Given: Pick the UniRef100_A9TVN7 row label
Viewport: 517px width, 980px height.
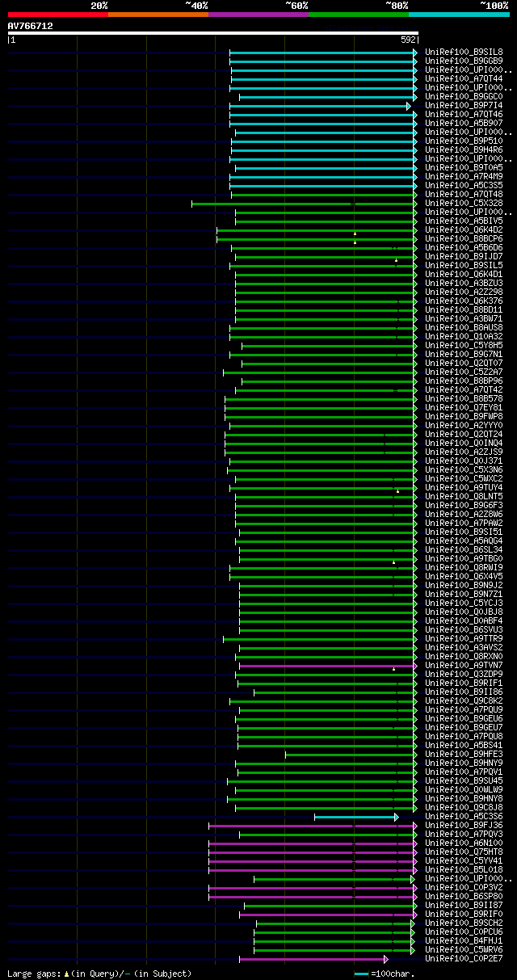Looking at the screenshot, I should 464,666.
